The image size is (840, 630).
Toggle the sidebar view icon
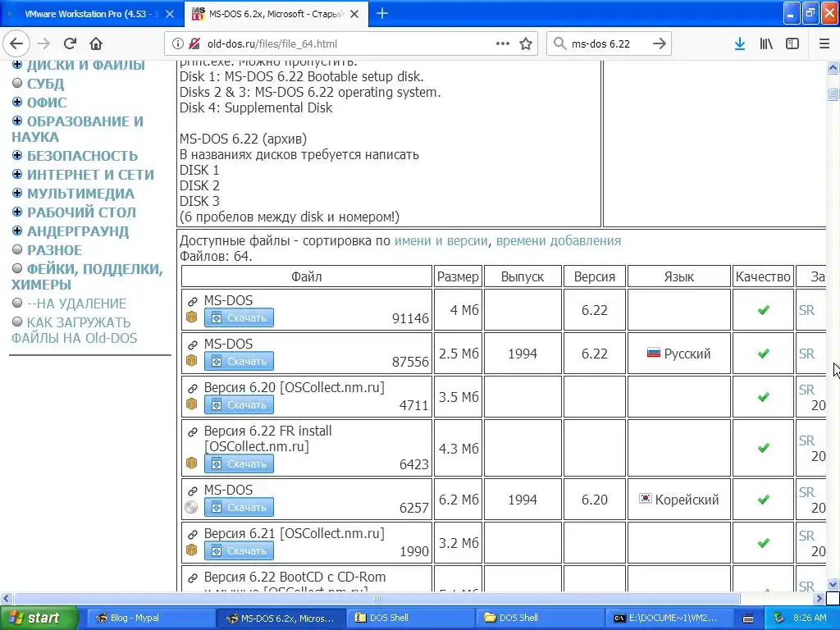(792, 43)
